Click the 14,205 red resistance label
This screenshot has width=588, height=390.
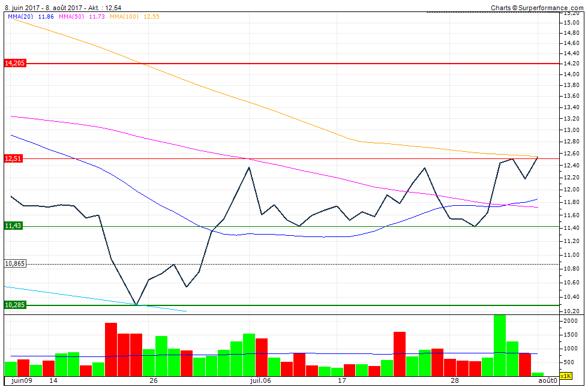[x=14, y=63]
